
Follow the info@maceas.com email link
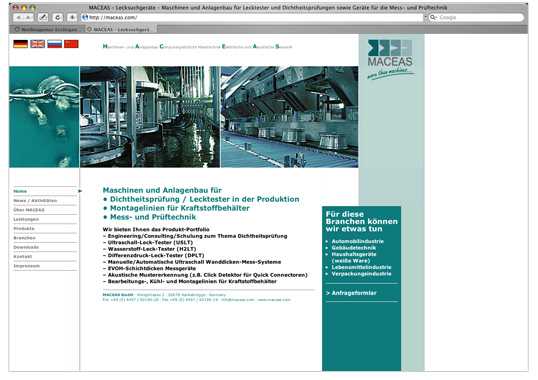pos(238,300)
